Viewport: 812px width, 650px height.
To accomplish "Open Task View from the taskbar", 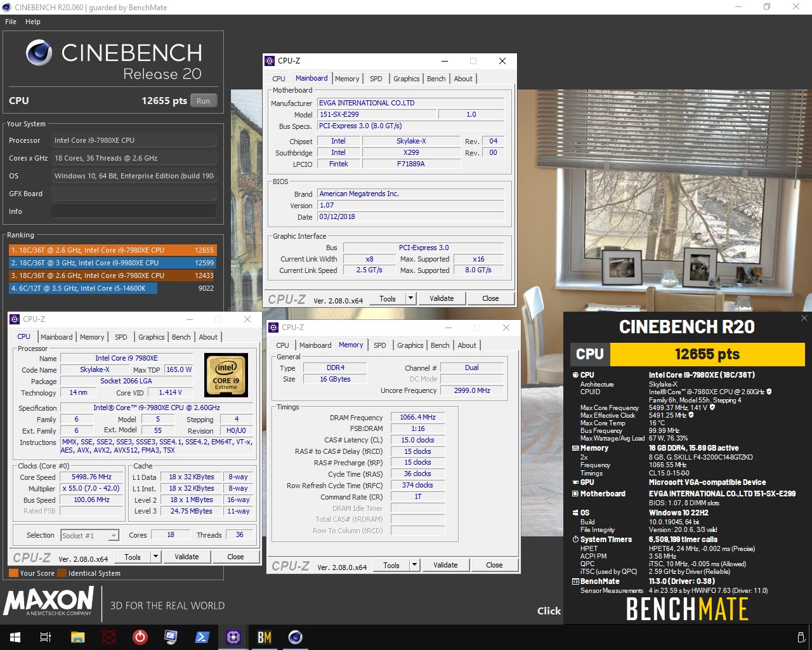I will pos(46,637).
